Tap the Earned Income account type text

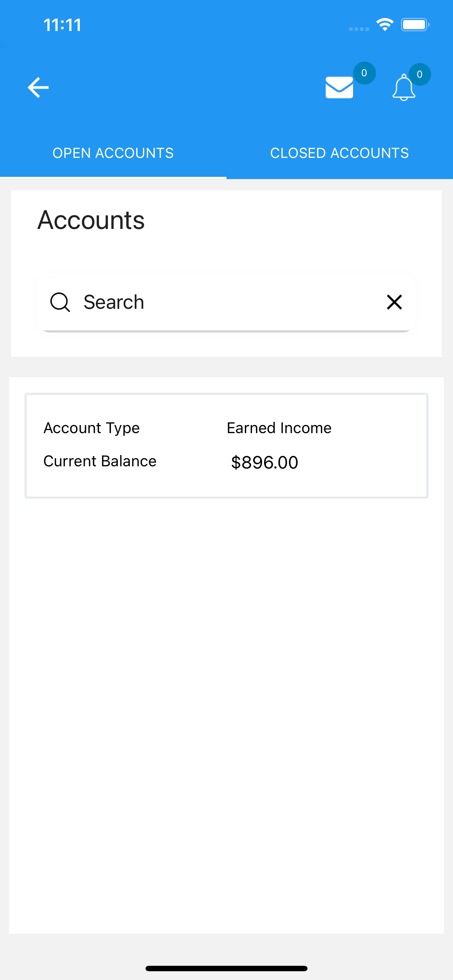point(279,428)
